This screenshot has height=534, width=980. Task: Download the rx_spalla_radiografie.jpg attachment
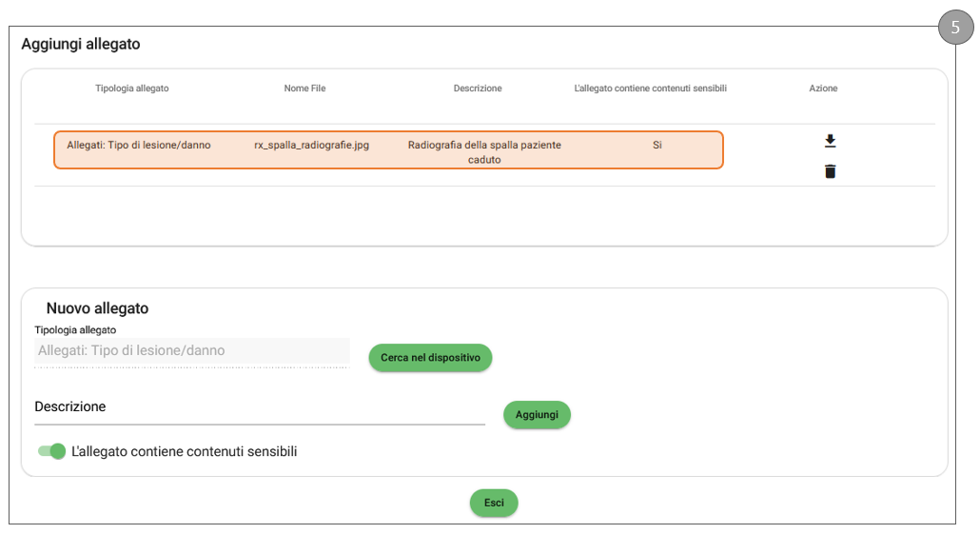click(x=830, y=142)
